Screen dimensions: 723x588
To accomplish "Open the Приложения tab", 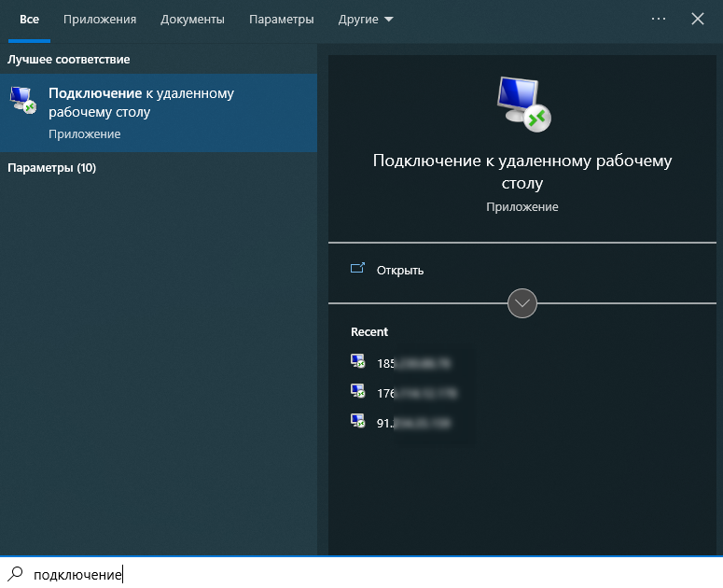I will [x=100, y=20].
